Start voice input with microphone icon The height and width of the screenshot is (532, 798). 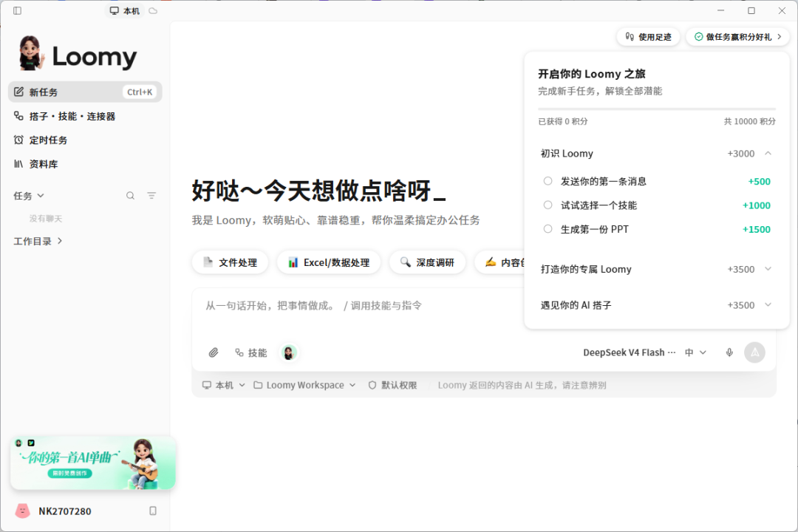[729, 352]
